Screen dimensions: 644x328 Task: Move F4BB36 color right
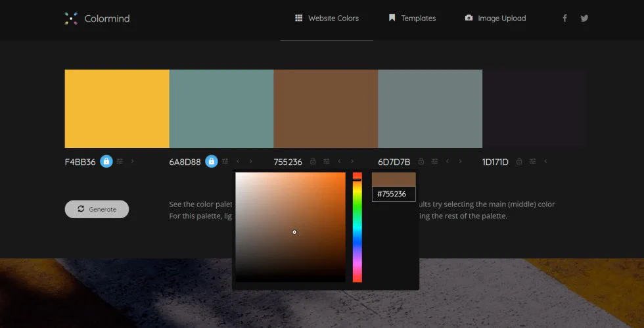[x=132, y=161]
